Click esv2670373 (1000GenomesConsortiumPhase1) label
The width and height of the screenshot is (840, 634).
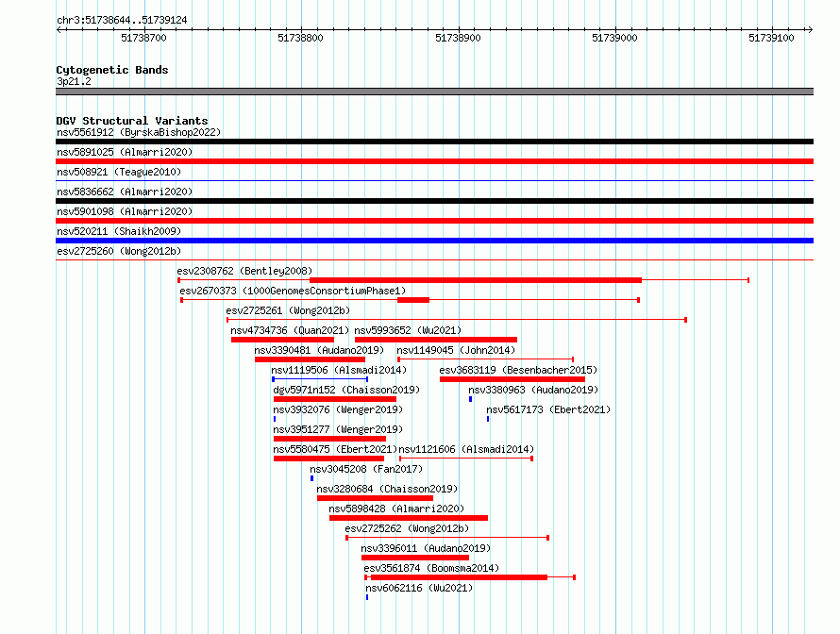(x=293, y=291)
